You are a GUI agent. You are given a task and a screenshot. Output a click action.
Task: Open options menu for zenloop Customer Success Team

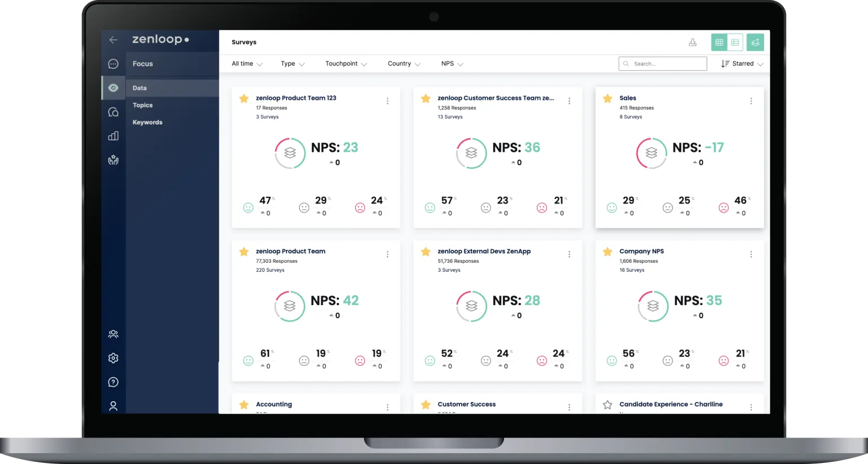coord(569,101)
